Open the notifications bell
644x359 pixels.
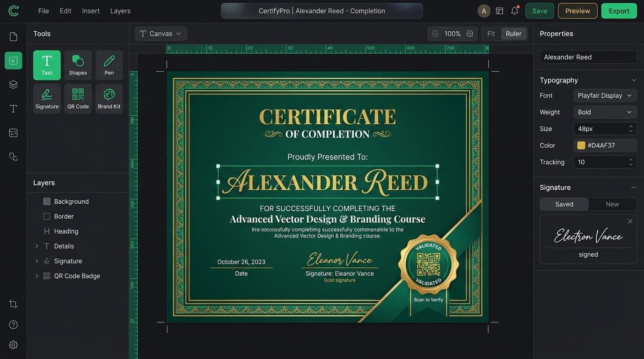click(515, 11)
